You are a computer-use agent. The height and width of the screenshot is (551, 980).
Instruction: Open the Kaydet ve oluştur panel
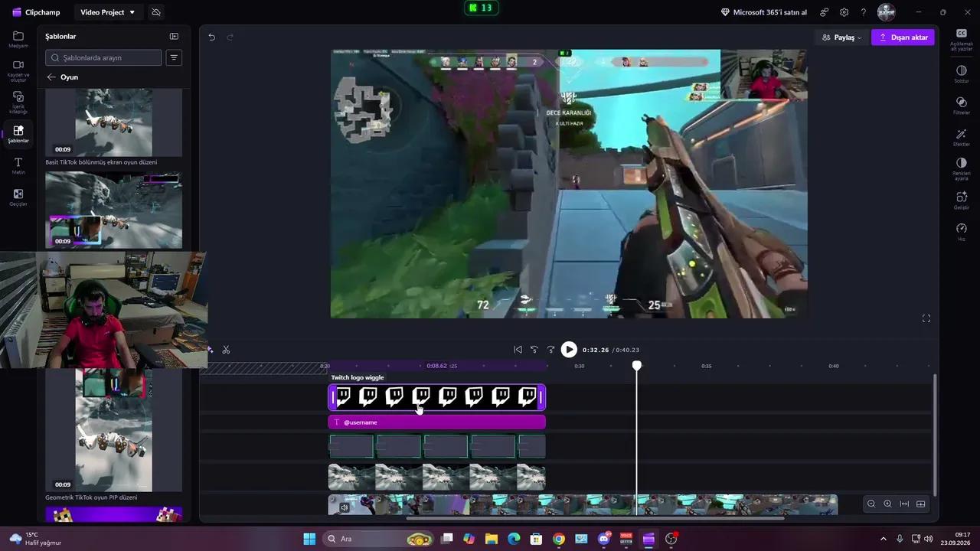click(18, 70)
